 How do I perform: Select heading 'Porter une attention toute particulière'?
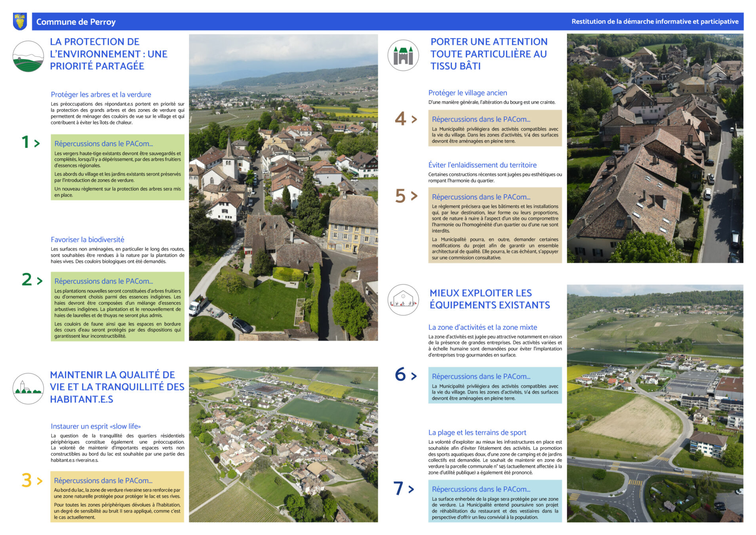[x=489, y=54]
